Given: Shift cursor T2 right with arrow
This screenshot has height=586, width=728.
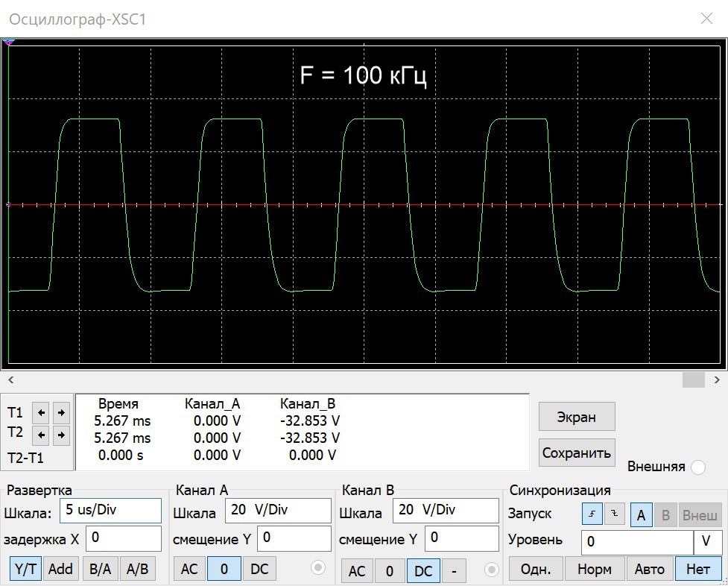Looking at the screenshot, I should click(x=61, y=435).
